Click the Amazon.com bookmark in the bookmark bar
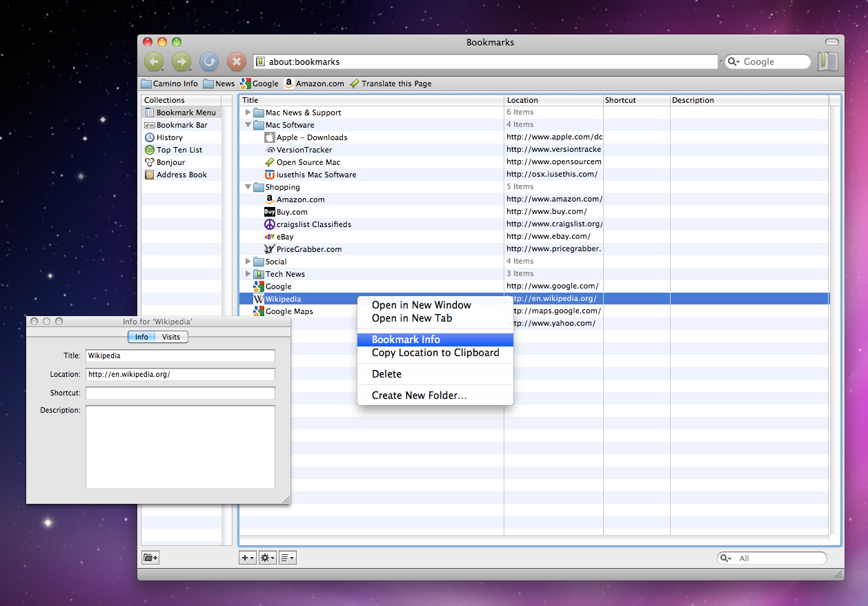Viewport: 868px width, 606px height. tap(314, 84)
